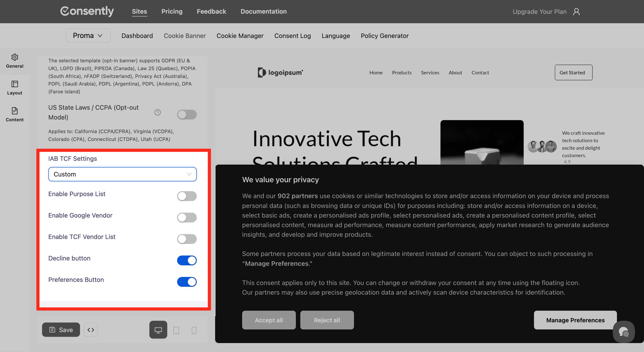644x352 pixels.
Task: Switch to tablet preview icon
Action: tap(176, 330)
